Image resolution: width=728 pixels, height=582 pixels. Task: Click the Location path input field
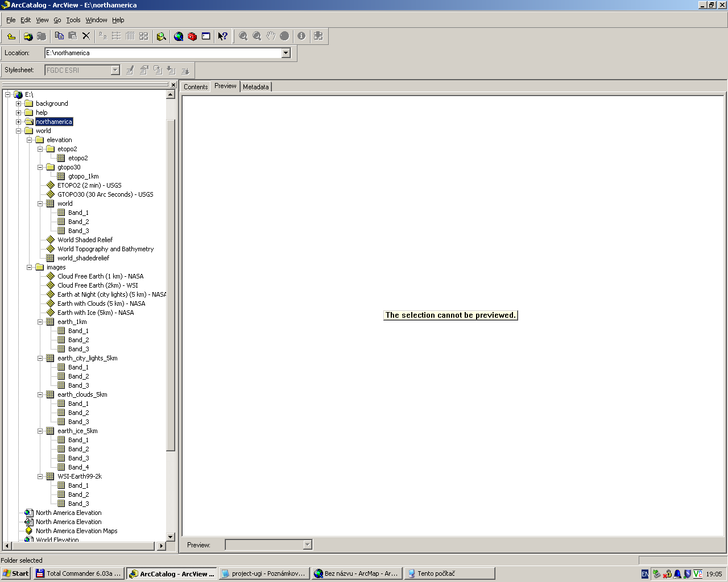(164, 53)
